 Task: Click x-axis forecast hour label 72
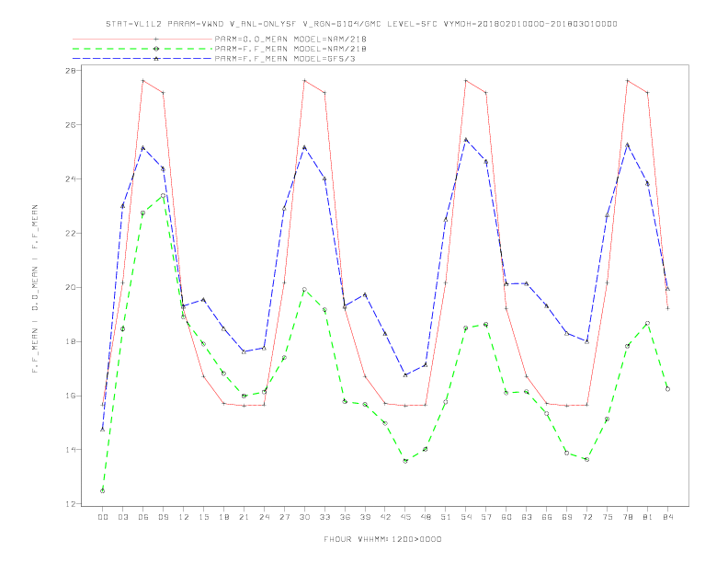tap(586, 517)
